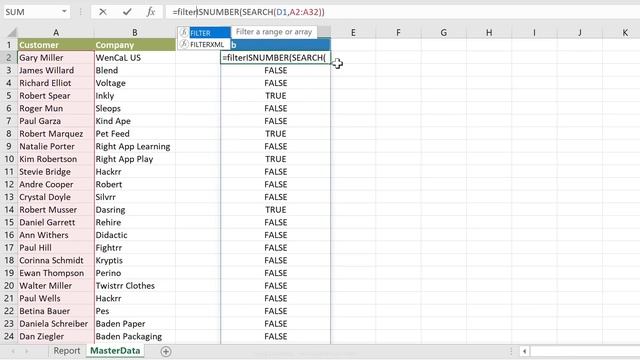Image resolution: width=640 pixels, height=360 pixels.
Task: Open the Insert Function fx dialog
Action: point(151,12)
